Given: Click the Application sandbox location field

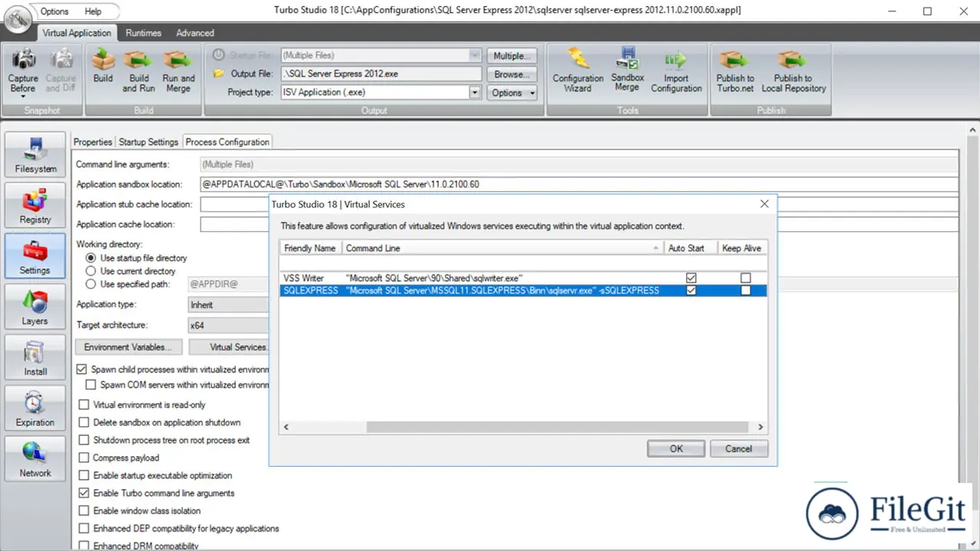Looking at the screenshot, I should pos(579,184).
